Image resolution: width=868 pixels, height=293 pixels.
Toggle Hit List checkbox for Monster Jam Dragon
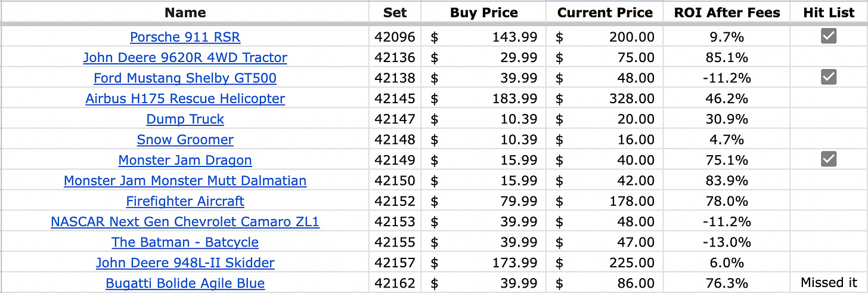829,159
